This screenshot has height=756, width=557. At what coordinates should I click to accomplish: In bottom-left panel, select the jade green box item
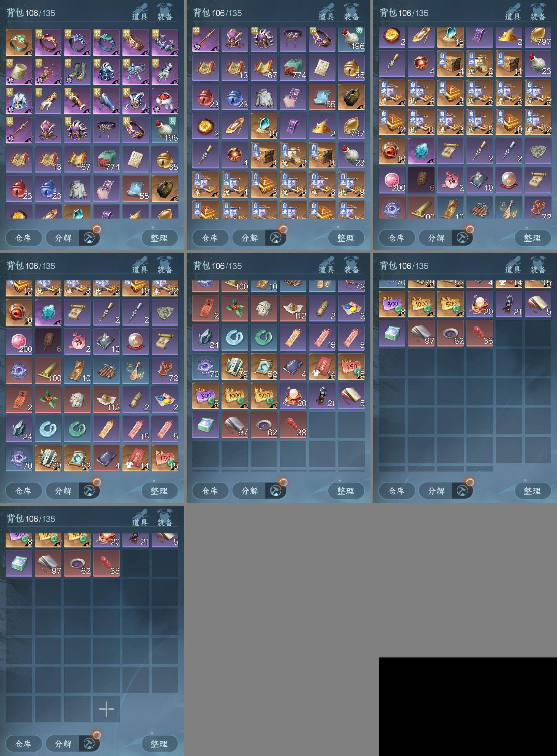point(19,563)
